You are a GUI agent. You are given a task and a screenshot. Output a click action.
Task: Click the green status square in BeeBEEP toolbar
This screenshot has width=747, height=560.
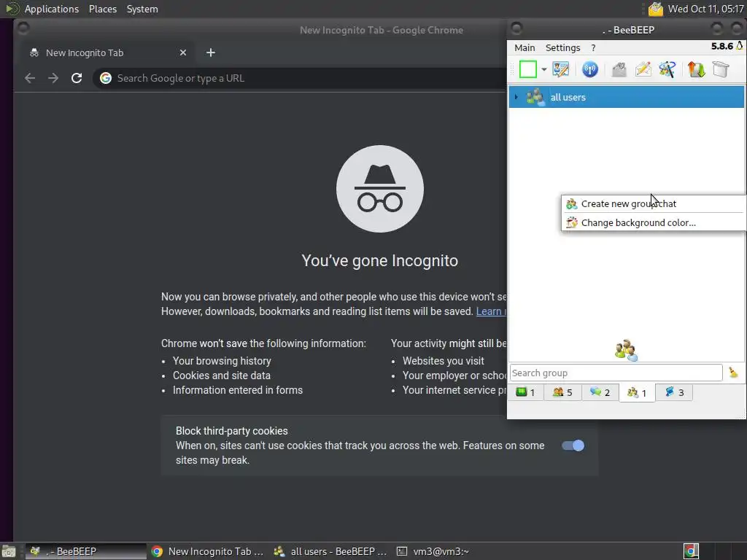[x=527, y=69]
